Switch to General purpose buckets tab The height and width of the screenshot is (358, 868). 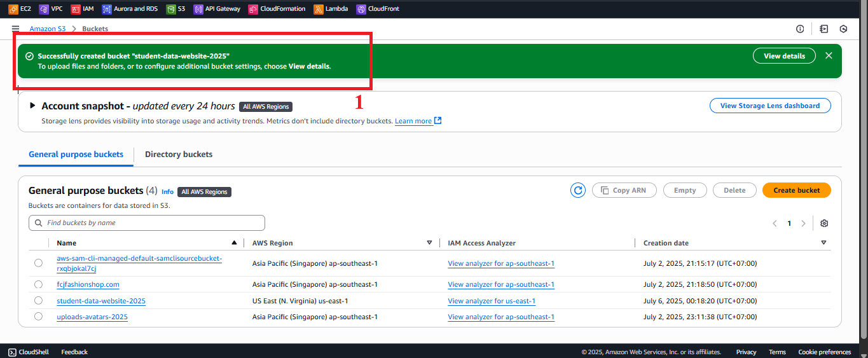[76, 155]
